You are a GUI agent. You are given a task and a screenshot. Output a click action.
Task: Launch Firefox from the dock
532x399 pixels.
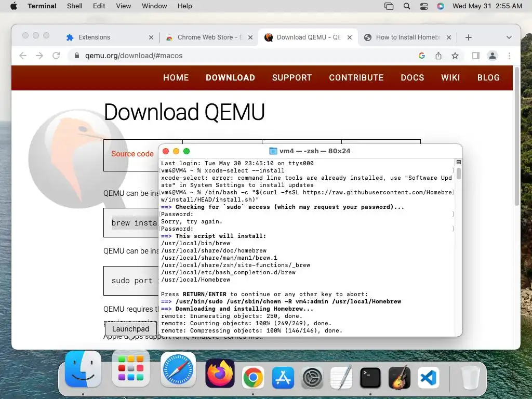point(220,373)
